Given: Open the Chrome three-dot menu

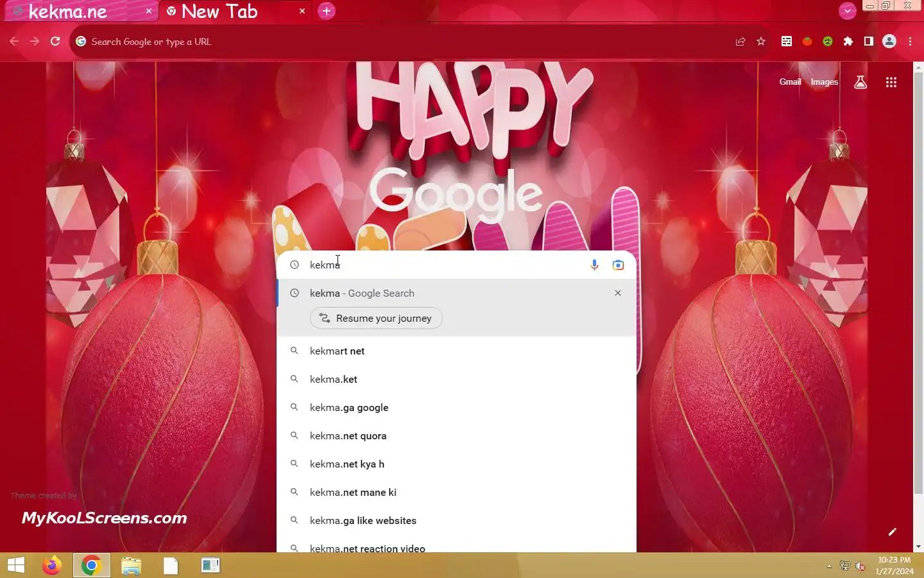Looking at the screenshot, I should point(910,41).
